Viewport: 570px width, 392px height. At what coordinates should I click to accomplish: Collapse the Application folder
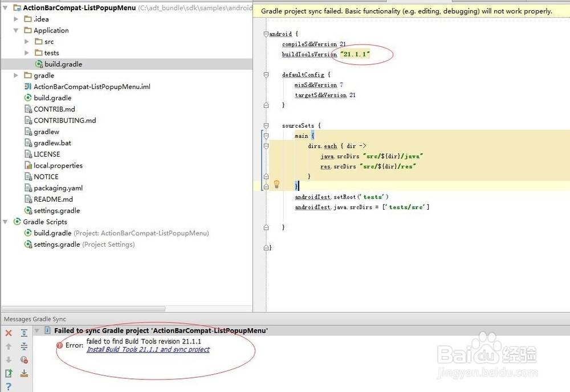click(16, 30)
